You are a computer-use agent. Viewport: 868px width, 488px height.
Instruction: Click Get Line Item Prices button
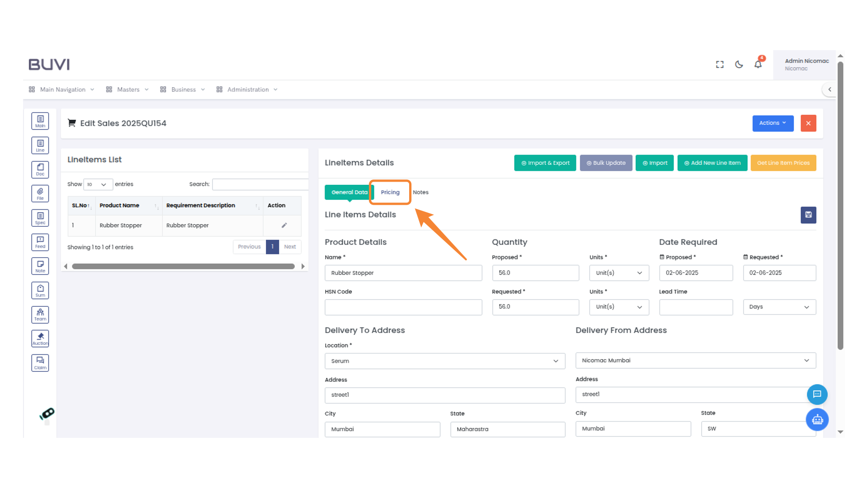point(783,163)
